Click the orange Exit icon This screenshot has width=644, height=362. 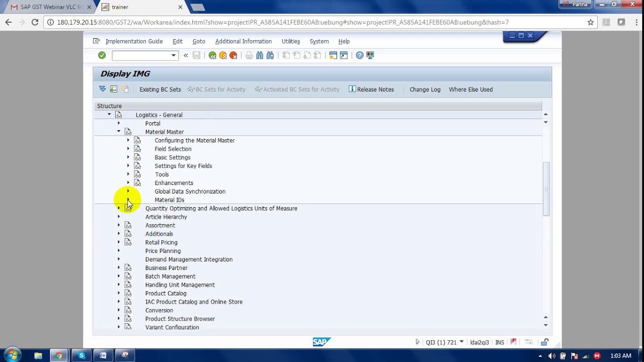tap(223, 55)
